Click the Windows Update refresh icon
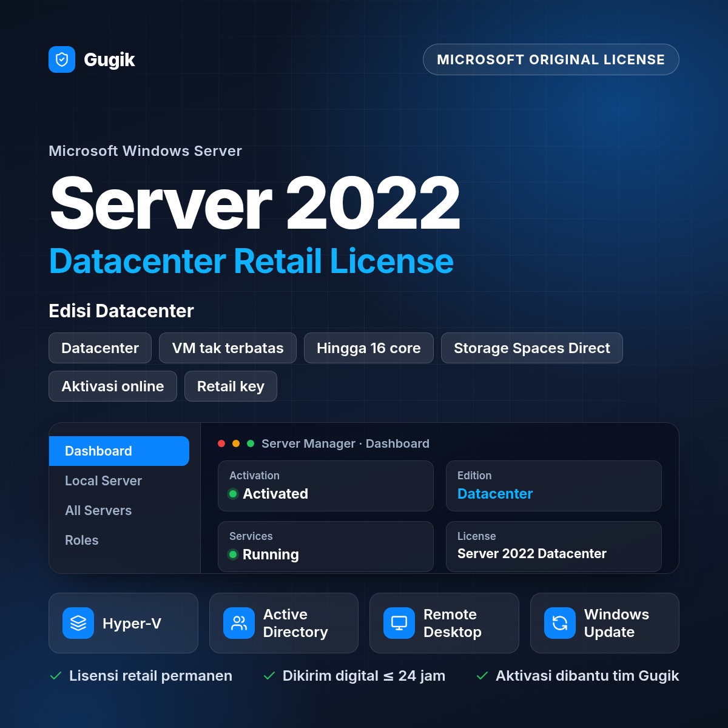 click(560, 623)
